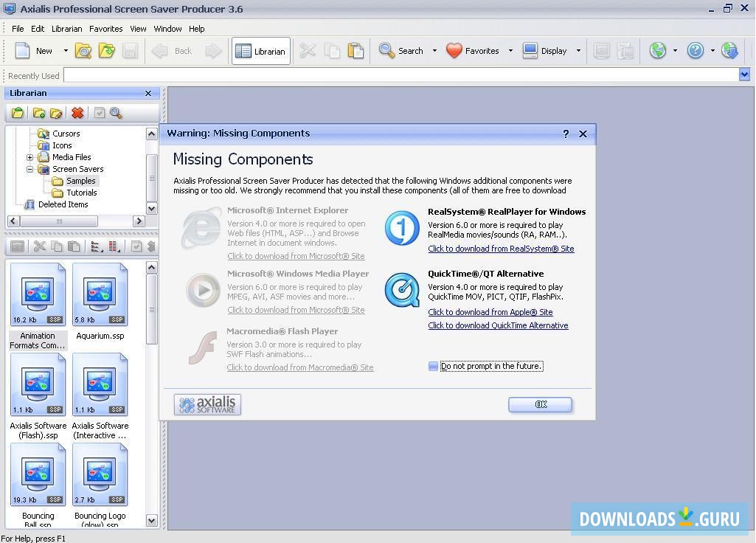756x543 pixels.
Task: Open the Favorites menu
Action: (105, 29)
